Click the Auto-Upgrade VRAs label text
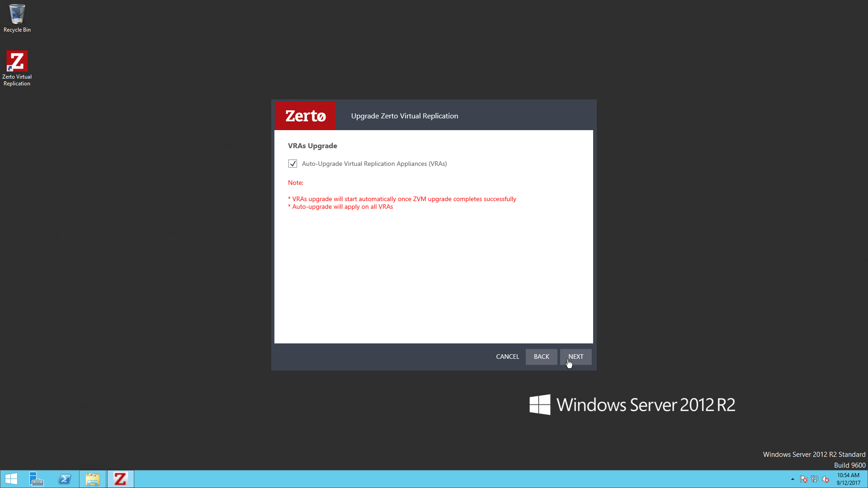This screenshot has height=488, width=868. tap(374, 164)
